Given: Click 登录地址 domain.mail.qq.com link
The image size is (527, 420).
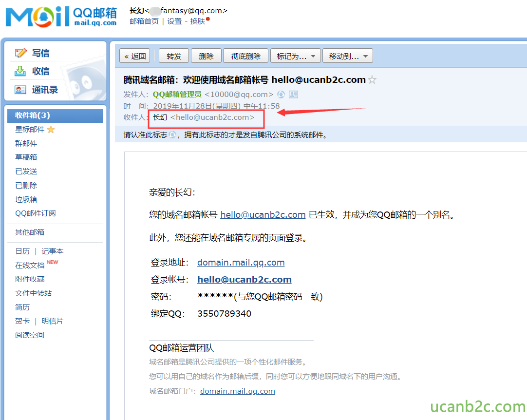Looking at the screenshot, I should 241,262.
